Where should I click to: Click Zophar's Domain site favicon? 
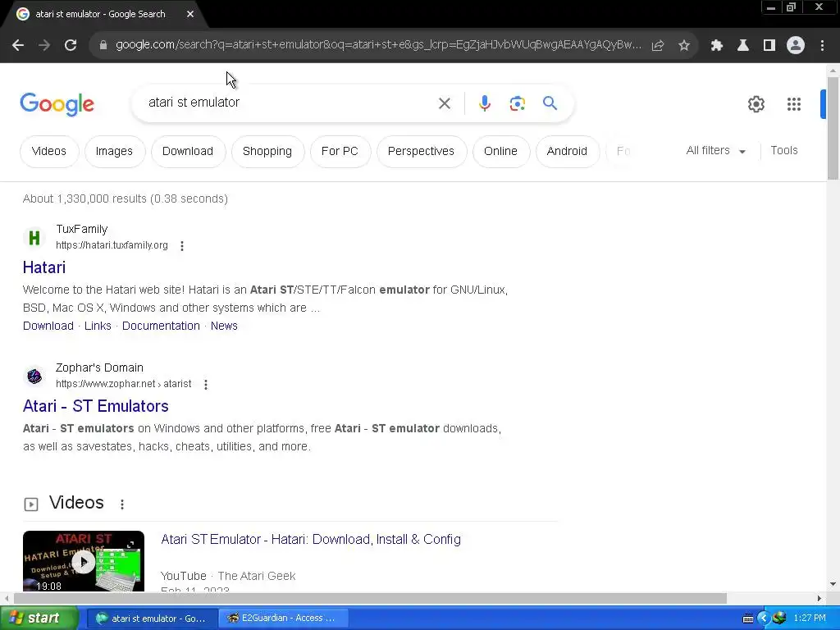point(34,376)
